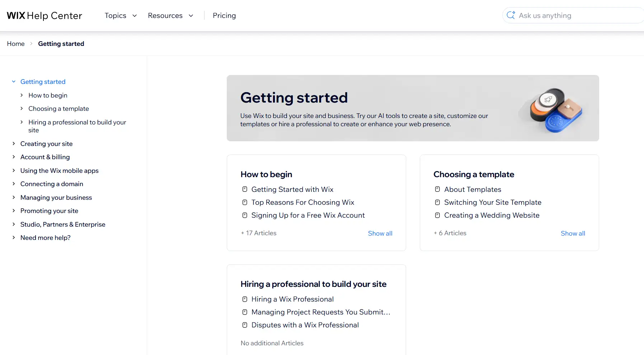Viewport: 644px width, 355px height.
Task: Open the Pricing page from header
Action: pyautogui.click(x=224, y=15)
